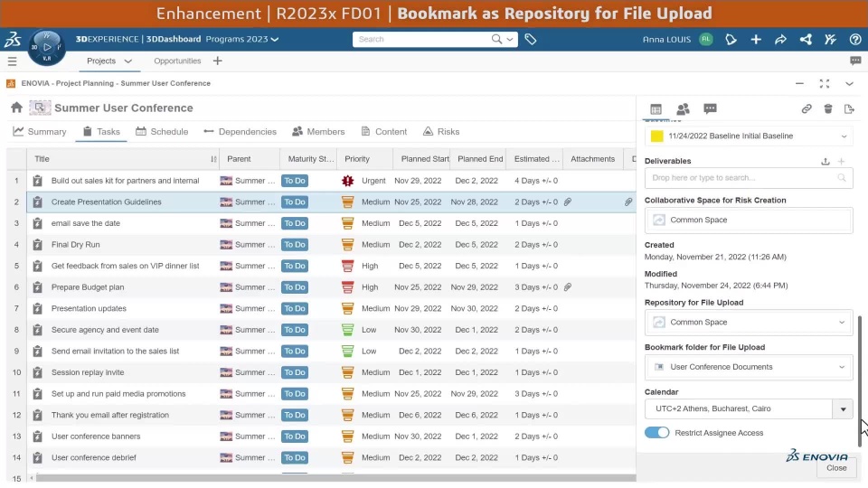Click the Title column sort icon
The height and width of the screenshot is (488, 868).
[x=213, y=159]
